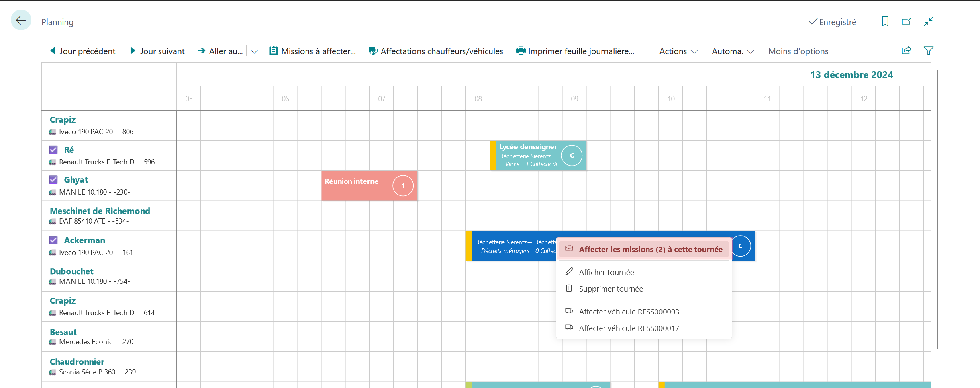The width and height of the screenshot is (980, 388).
Task: Open page in new window icon
Action: point(906,21)
